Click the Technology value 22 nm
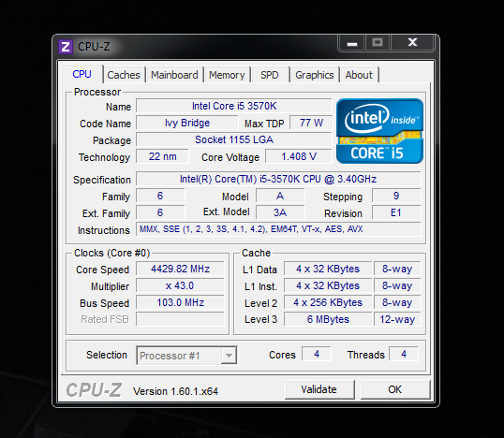Viewport: 504px width, 438px height. (x=162, y=156)
